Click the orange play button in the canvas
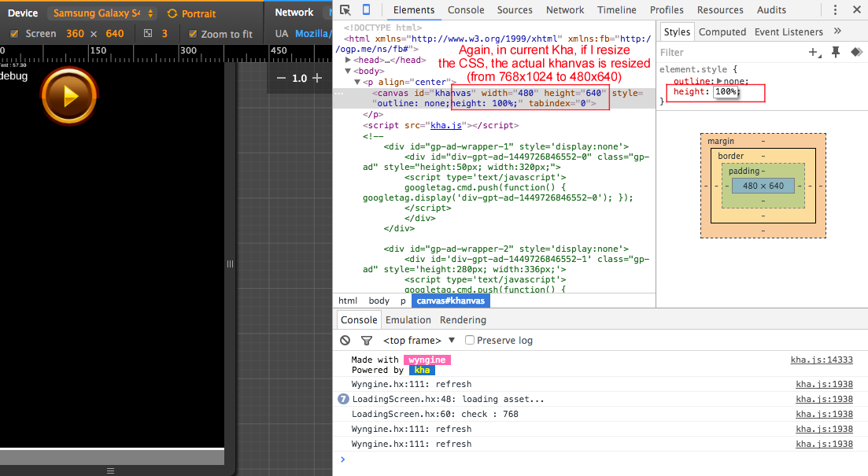The width and height of the screenshot is (868, 476). pos(69,96)
